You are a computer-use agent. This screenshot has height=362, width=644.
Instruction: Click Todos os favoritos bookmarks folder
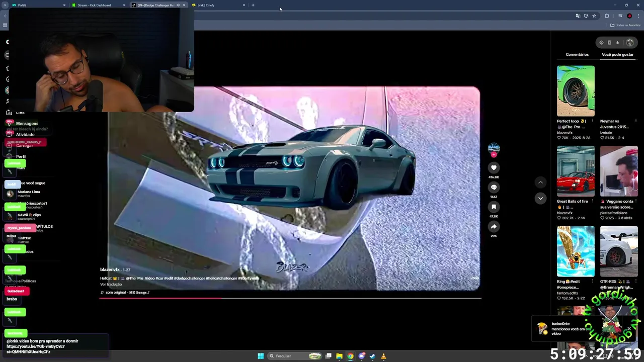(625, 25)
